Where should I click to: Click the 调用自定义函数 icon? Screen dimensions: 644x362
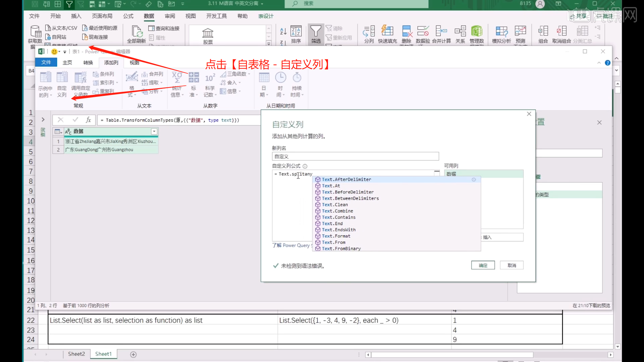tap(80, 78)
